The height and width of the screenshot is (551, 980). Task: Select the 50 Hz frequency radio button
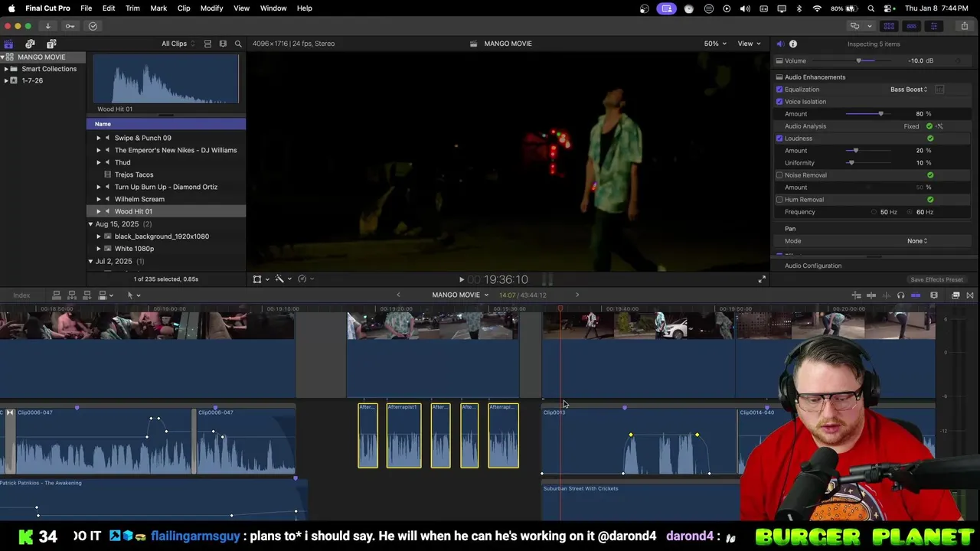pyautogui.click(x=874, y=212)
